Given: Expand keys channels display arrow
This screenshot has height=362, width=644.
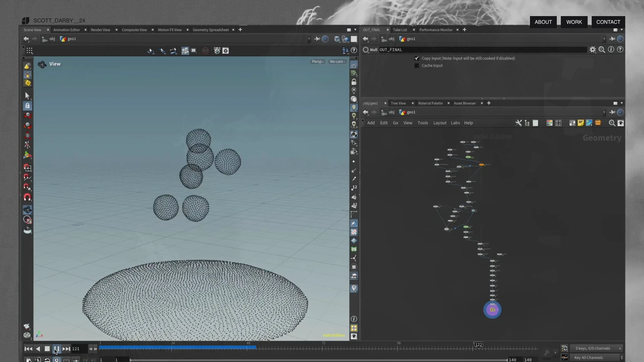Looking at the screenshot, I should (x=620, y=349).
